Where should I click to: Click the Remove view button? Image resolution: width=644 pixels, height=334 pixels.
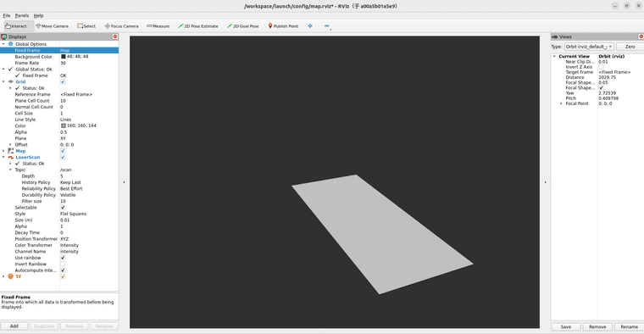597,326
